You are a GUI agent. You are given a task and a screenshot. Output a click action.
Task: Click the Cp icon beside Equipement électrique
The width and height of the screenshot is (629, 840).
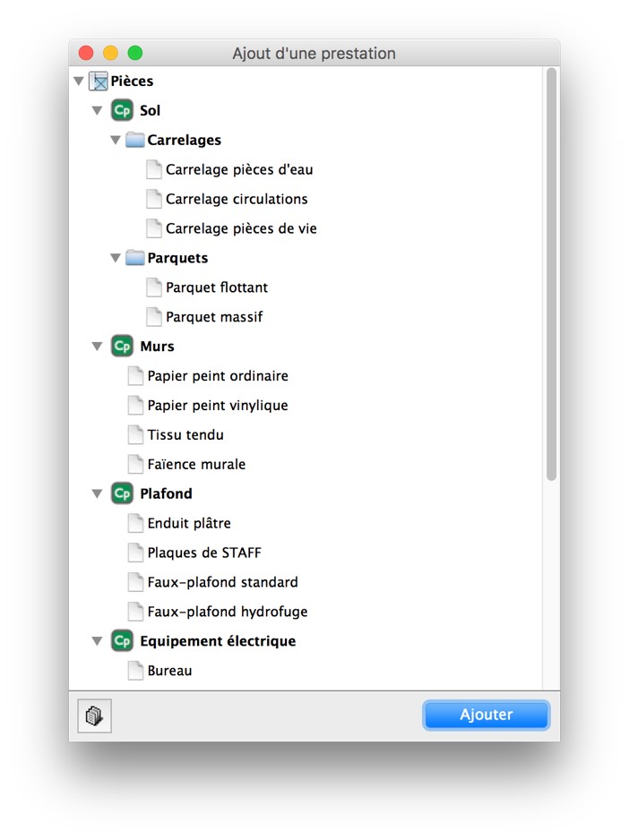(122, 640)
